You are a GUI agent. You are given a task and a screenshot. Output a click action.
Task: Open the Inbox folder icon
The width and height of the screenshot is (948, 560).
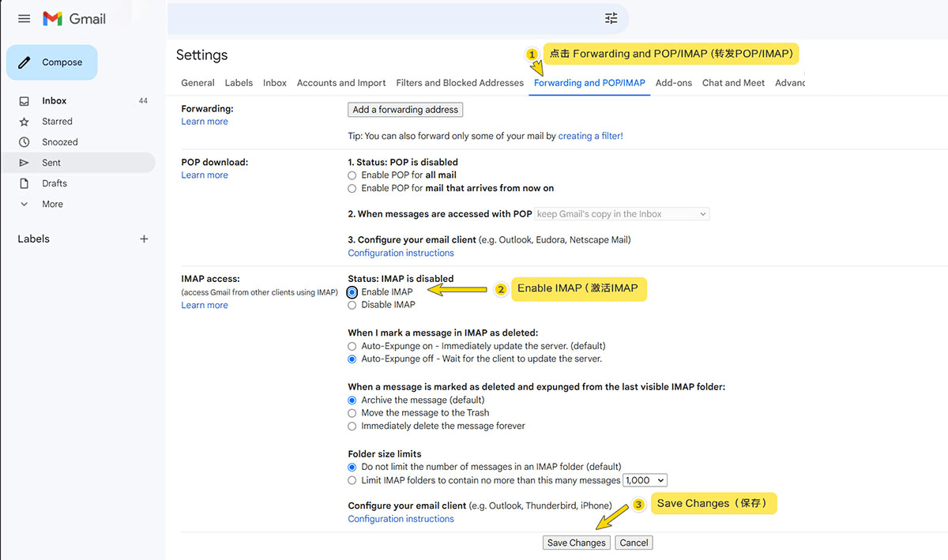[x=24, y=101]
